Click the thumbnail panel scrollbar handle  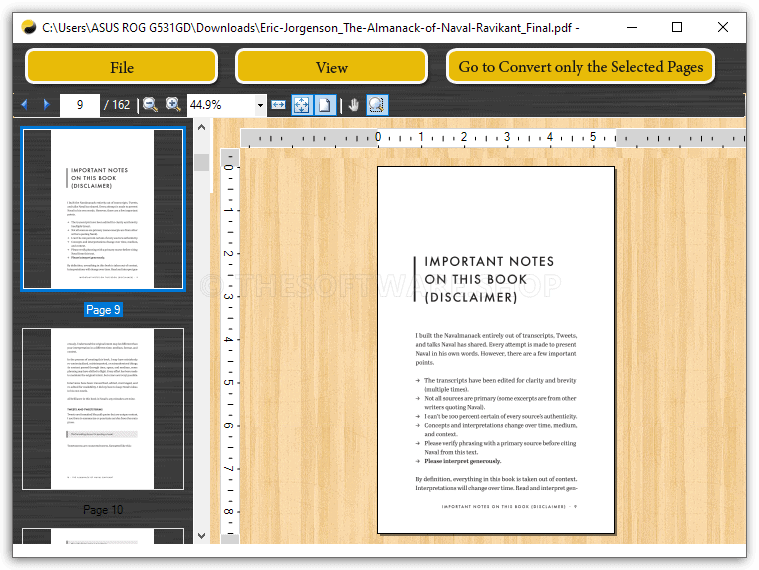pos(202,162)
